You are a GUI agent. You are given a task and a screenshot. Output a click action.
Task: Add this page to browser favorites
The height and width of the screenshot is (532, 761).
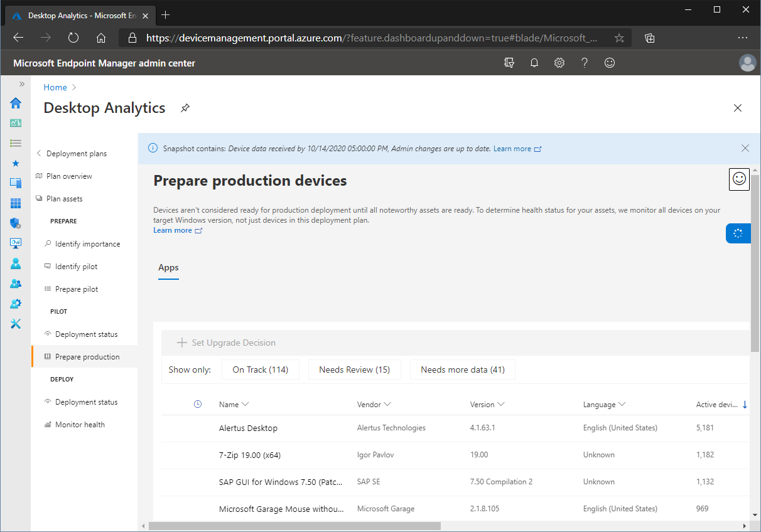click(x=619, y=38)
